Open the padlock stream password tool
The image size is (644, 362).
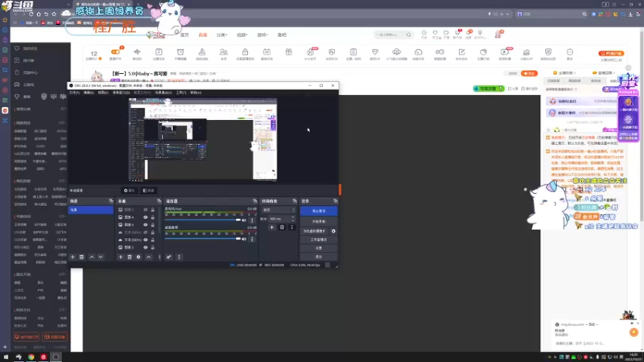(x=245, y=52)
